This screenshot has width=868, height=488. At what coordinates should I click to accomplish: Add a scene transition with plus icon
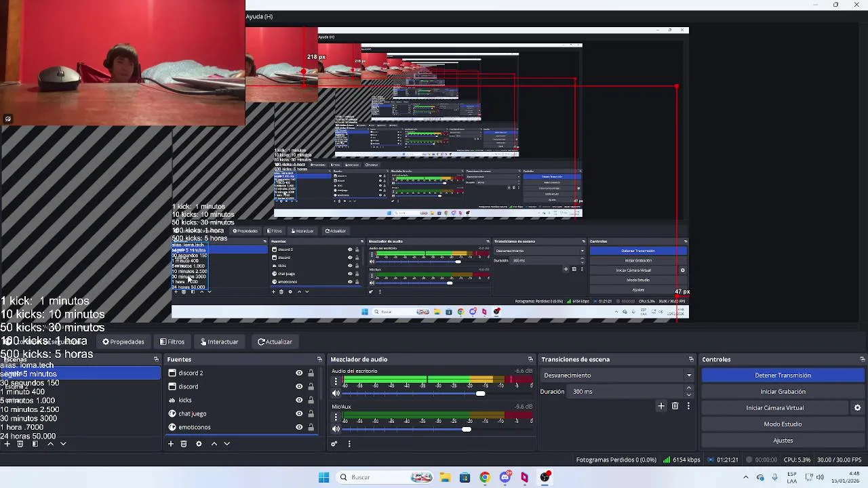click(x=661, y=406)
